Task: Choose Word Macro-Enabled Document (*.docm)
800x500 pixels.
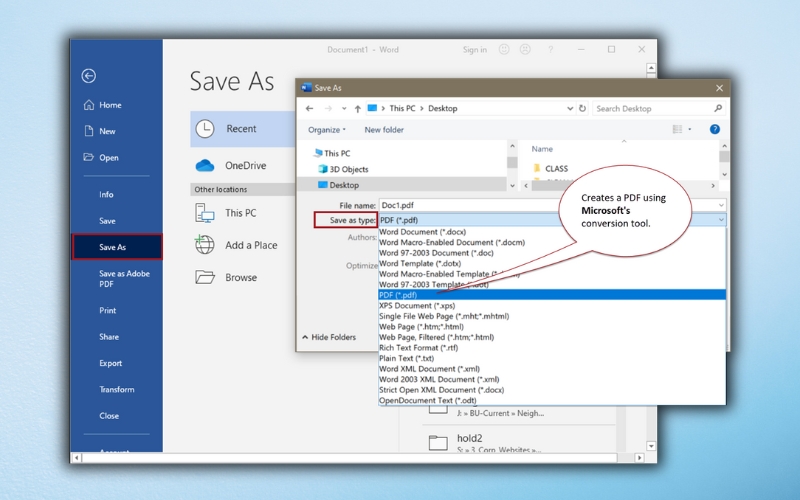Action: coord(452,242)
